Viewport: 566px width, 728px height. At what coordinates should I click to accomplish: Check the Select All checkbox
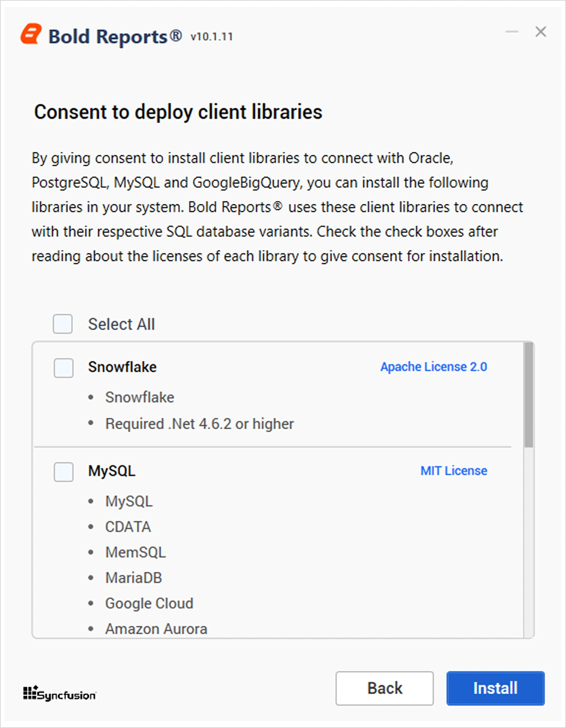pos(63,324)
